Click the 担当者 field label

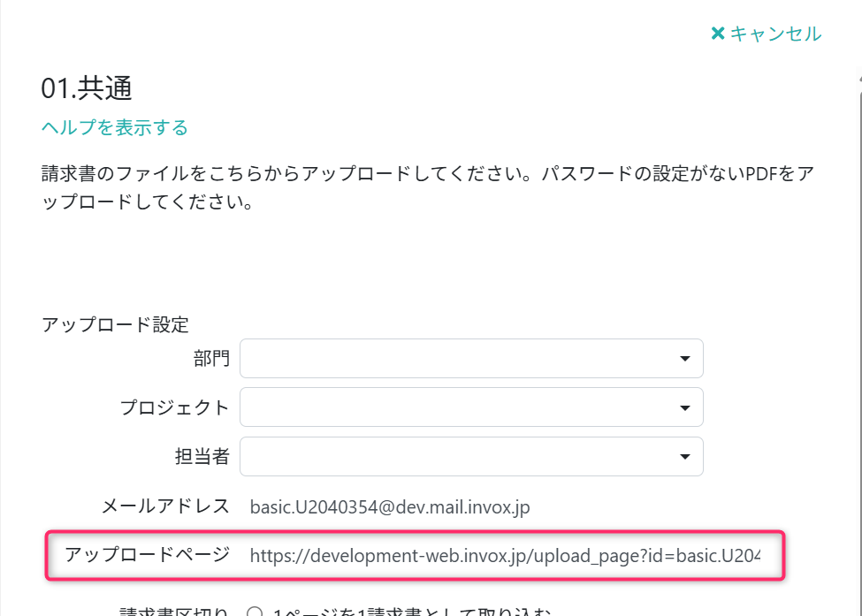202,456
